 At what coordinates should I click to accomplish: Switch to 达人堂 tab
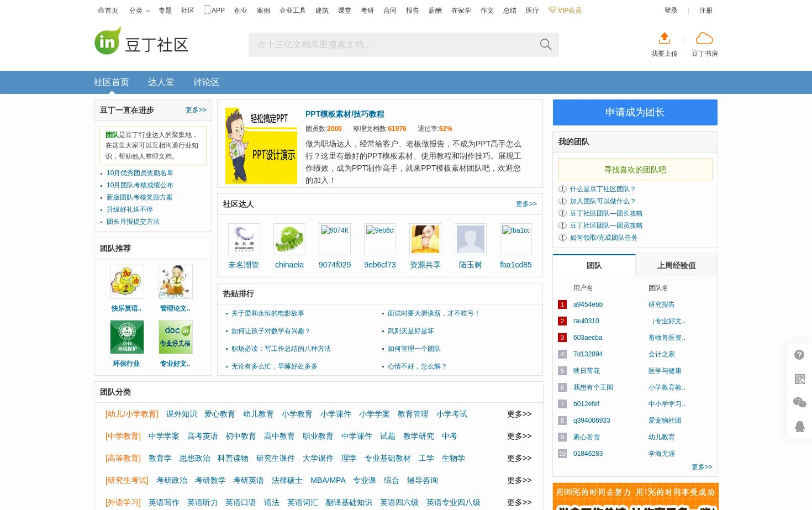click(161, 82)
